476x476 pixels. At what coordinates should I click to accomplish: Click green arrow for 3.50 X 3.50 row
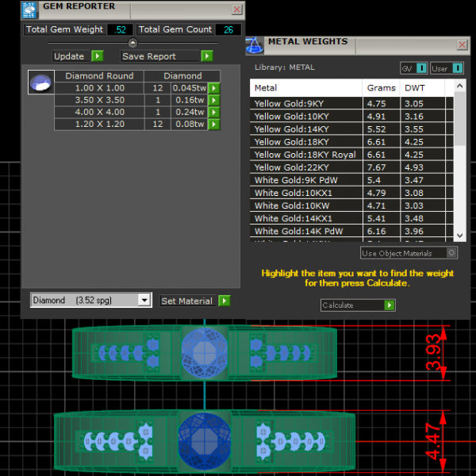click(214, 100)
